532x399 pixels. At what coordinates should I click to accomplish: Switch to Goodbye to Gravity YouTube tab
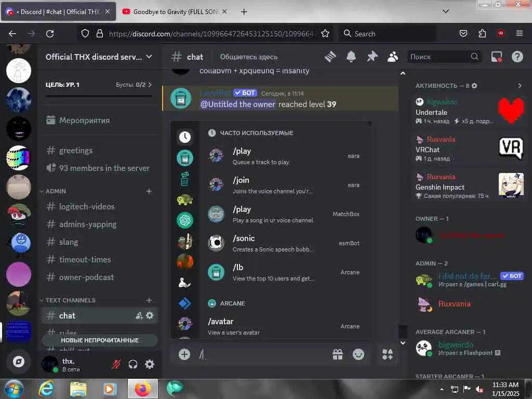[174, 11]
